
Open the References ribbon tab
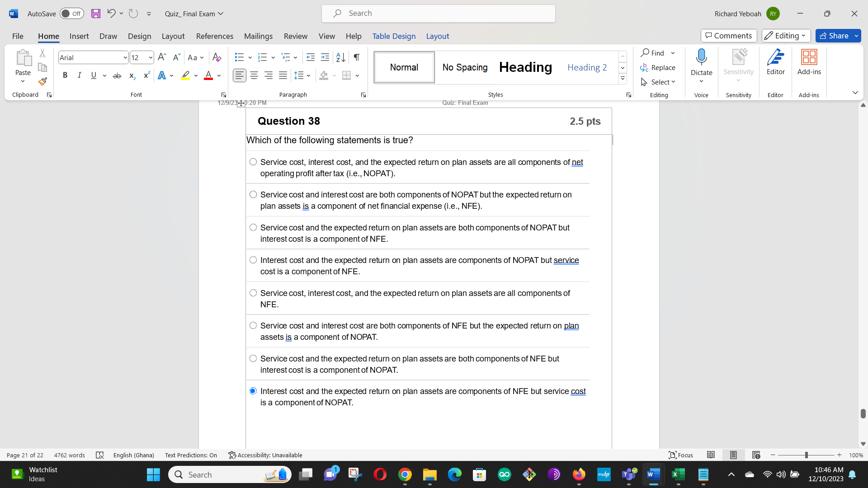pos(215,36)
